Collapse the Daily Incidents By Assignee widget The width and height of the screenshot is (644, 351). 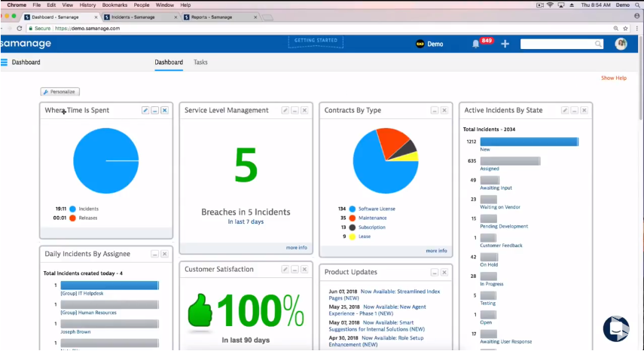pos(154,255)
